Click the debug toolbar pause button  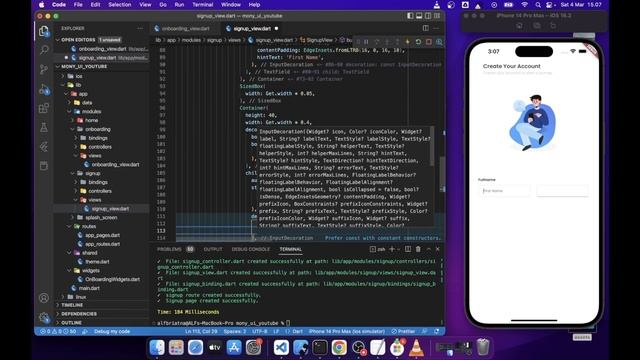366,42
